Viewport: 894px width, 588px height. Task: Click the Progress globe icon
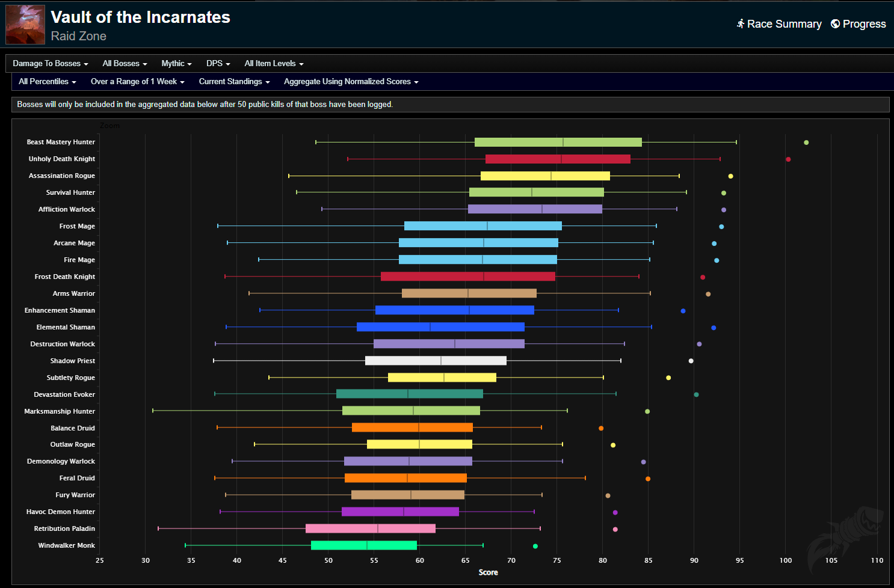click(x=835, y=24)
